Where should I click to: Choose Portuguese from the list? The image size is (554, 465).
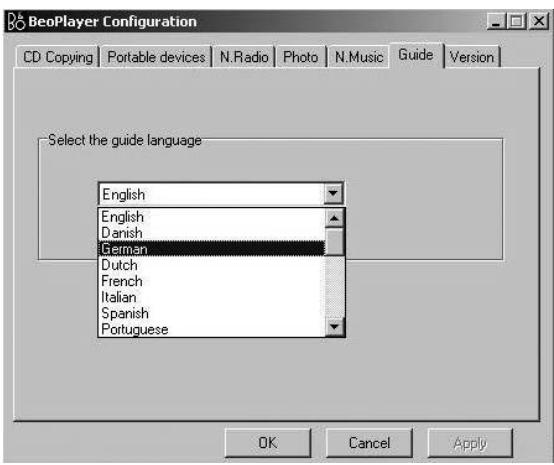pos(211,329)
